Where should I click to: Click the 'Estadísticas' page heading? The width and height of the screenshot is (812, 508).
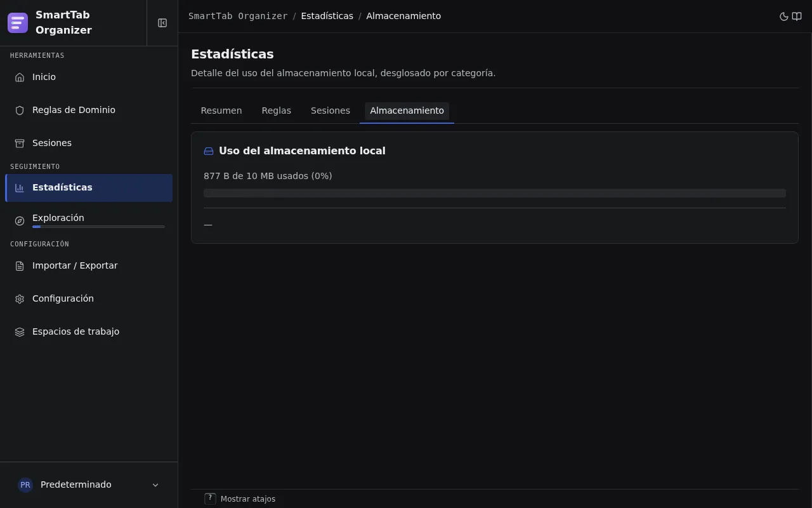232,54
